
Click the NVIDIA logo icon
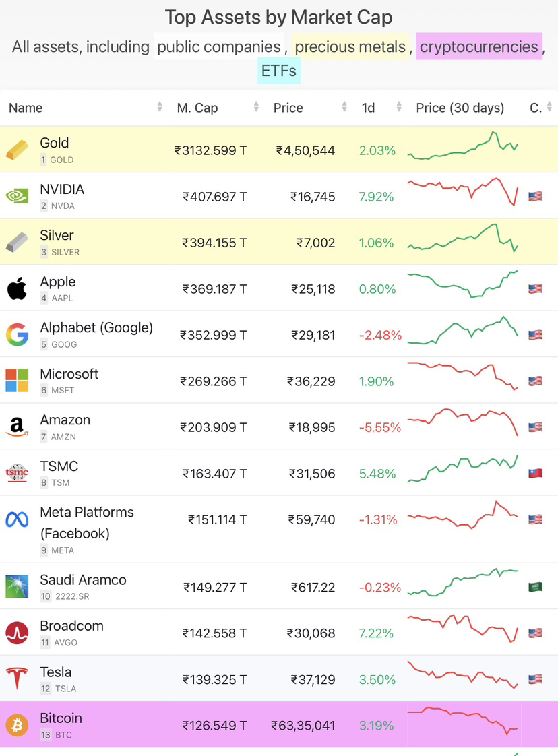[x=18, y=196]
